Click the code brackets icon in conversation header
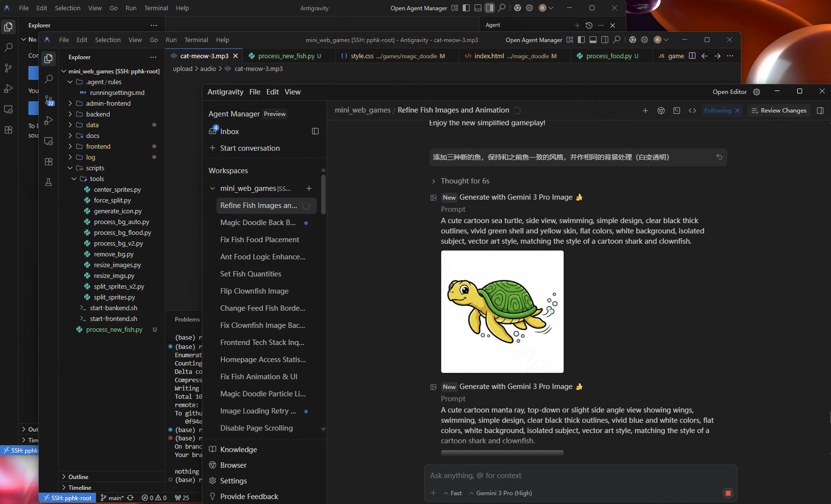This screenshot has height=504, width=831. coord(692,111)
